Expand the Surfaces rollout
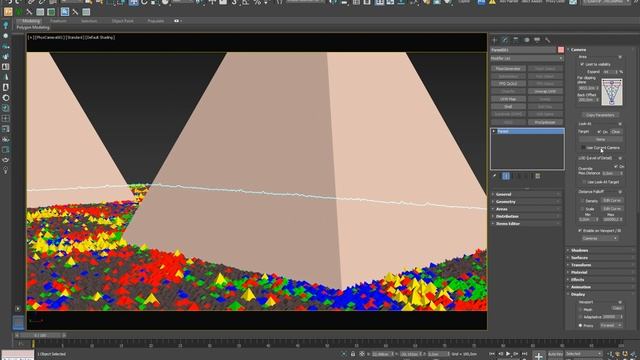This screenshot has height=360, width=640. pyautogui.click(x=600, y=258)
